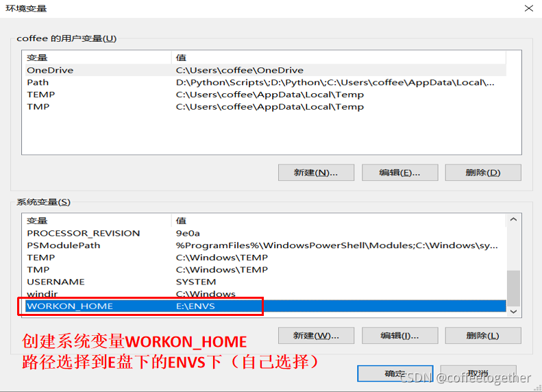
Task: Click 新建(N) to create user variable
Action: click(316, 173)
